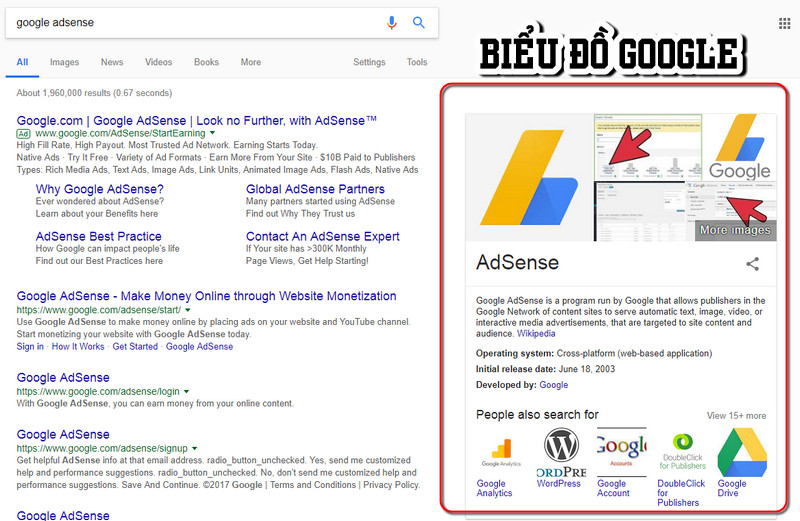Click the Google Account logo thumbnail
Viewport: 800px width, 521px height.
coord(621,452)
